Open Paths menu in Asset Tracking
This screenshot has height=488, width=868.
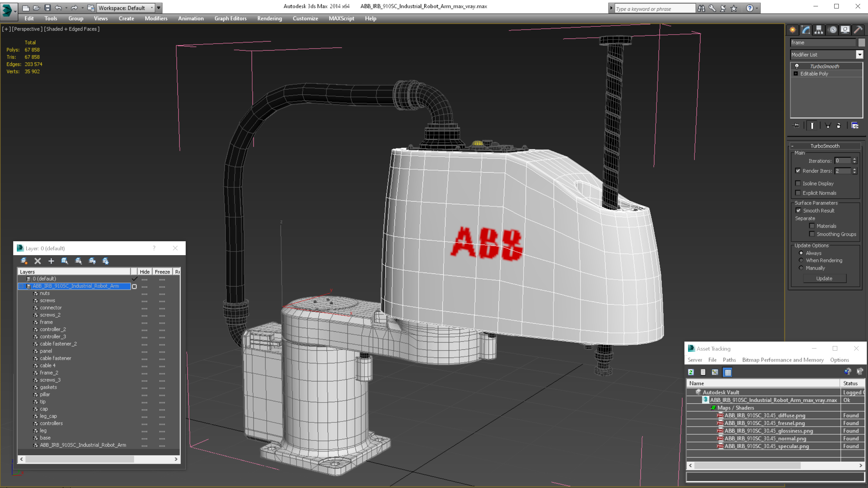(x=729, y=360)
